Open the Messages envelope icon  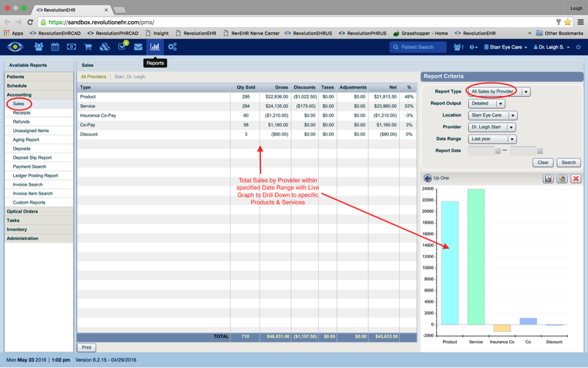(x=138, y=46)
